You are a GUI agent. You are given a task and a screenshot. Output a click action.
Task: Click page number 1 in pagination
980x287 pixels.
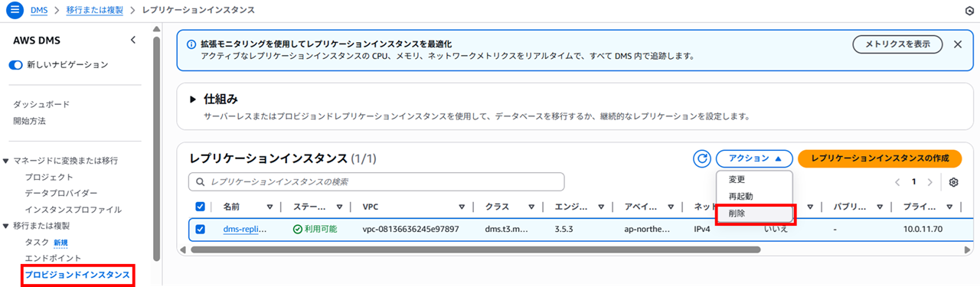[913, 182]
